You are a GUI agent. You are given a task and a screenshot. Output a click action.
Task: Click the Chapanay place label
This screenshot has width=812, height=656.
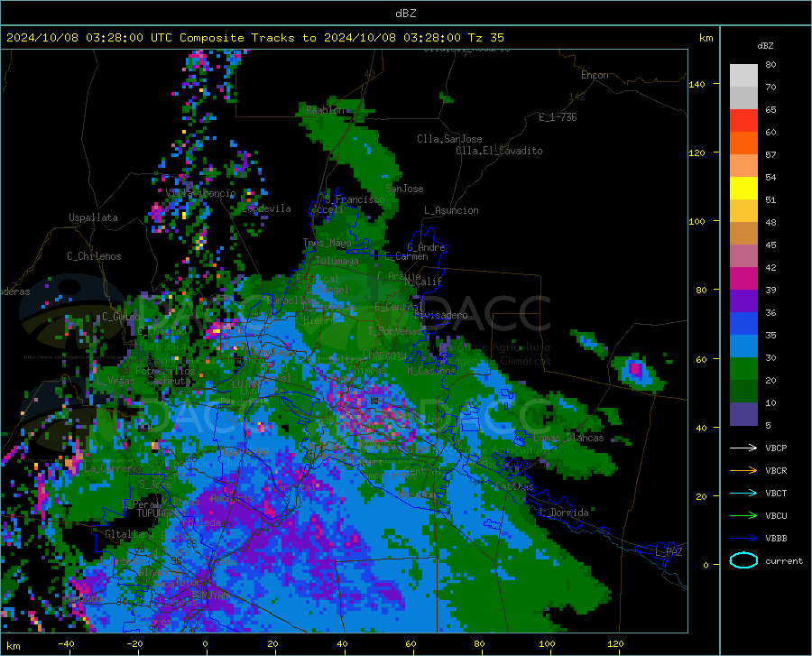[x=384, y=354]
